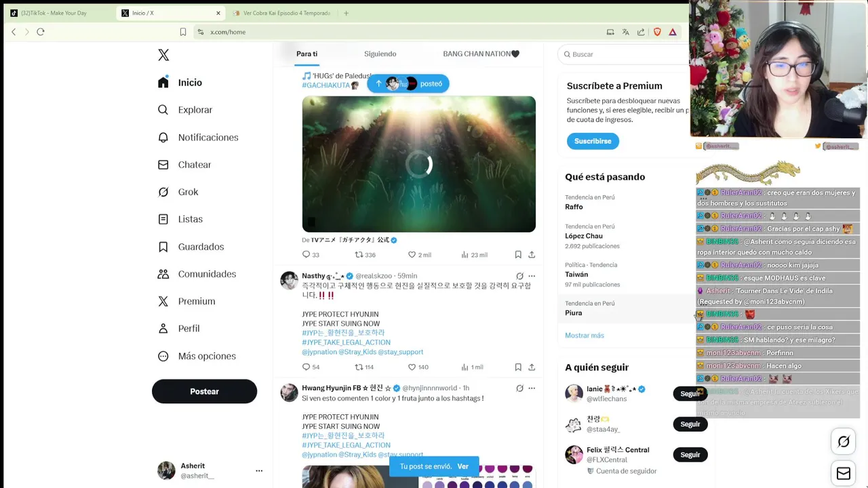The image size is (868, 488).
Task: Follow lanie account with Seguir
Action: tap(690, 394)
